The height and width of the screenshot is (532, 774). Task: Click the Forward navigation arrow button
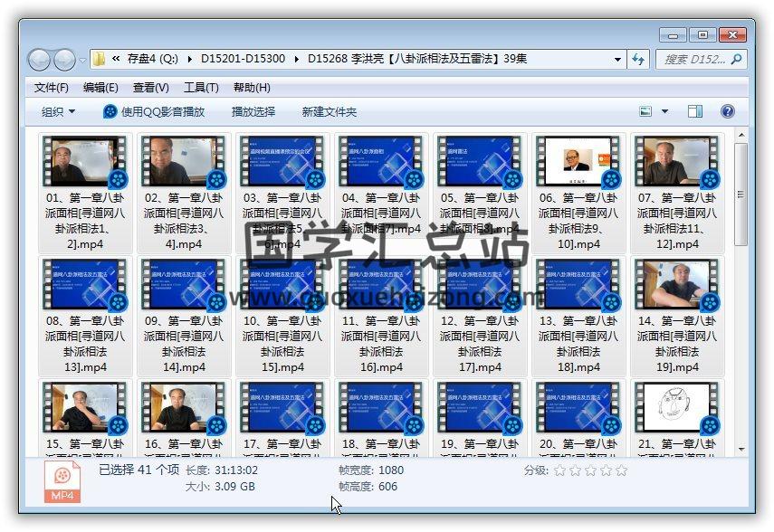64,60
